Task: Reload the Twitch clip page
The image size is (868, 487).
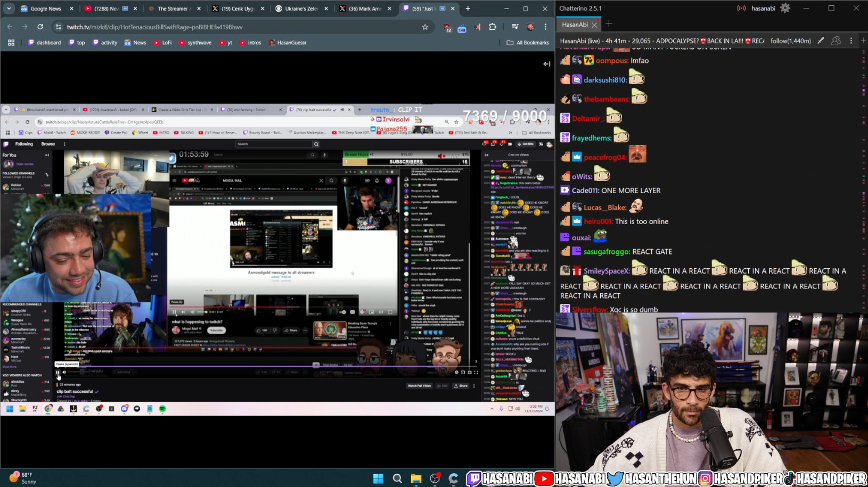Action: pyautogui.click(x=40, y=27)
